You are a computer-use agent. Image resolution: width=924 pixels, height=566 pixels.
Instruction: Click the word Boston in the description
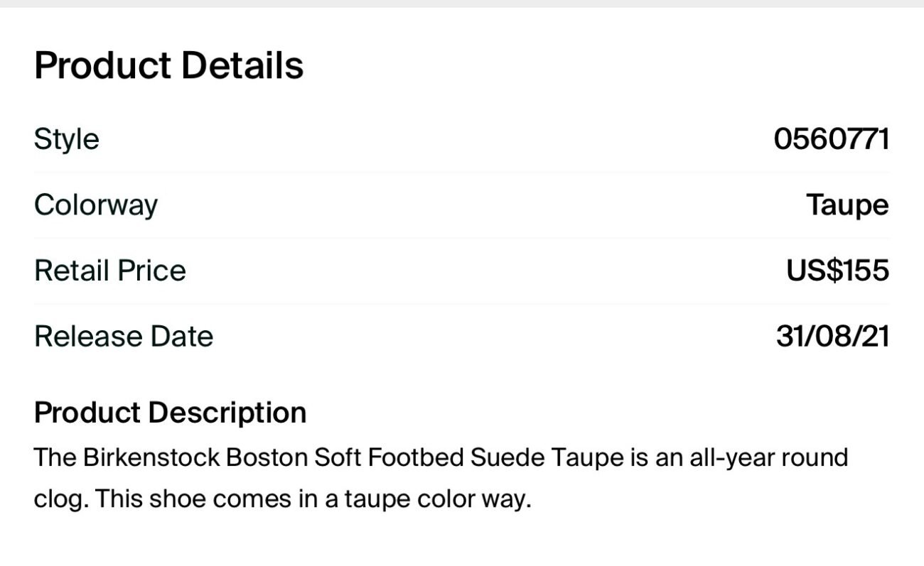[x=267, y=457]
